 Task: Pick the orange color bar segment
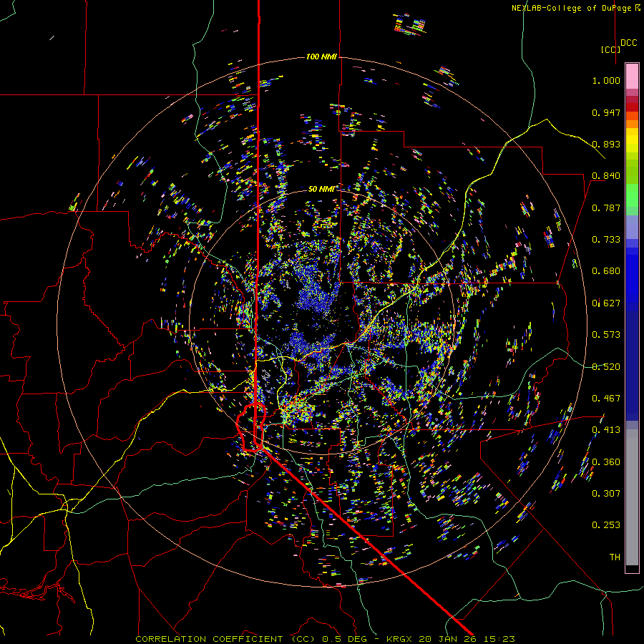(632, 124)
